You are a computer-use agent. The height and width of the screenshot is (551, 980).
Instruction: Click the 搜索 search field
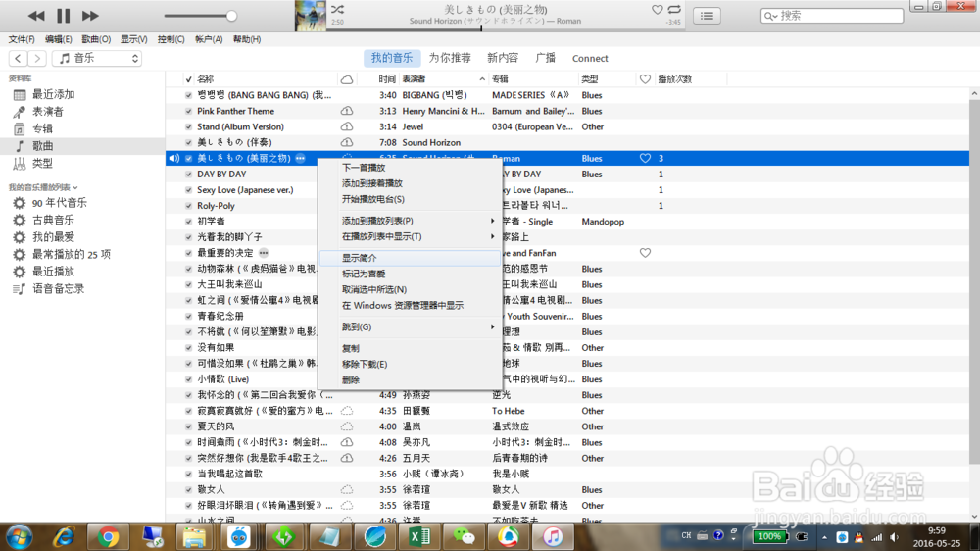(832, 16)
